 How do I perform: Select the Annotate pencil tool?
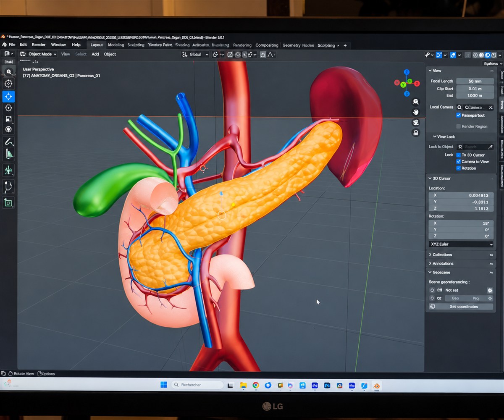pyautogui.click(x=8, y=142)
